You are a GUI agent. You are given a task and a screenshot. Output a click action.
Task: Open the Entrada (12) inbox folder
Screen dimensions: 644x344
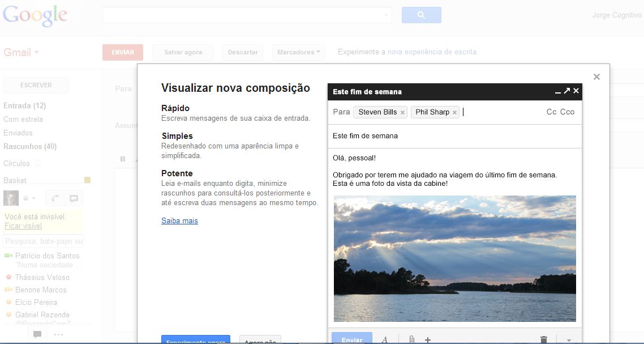(24, 105)
